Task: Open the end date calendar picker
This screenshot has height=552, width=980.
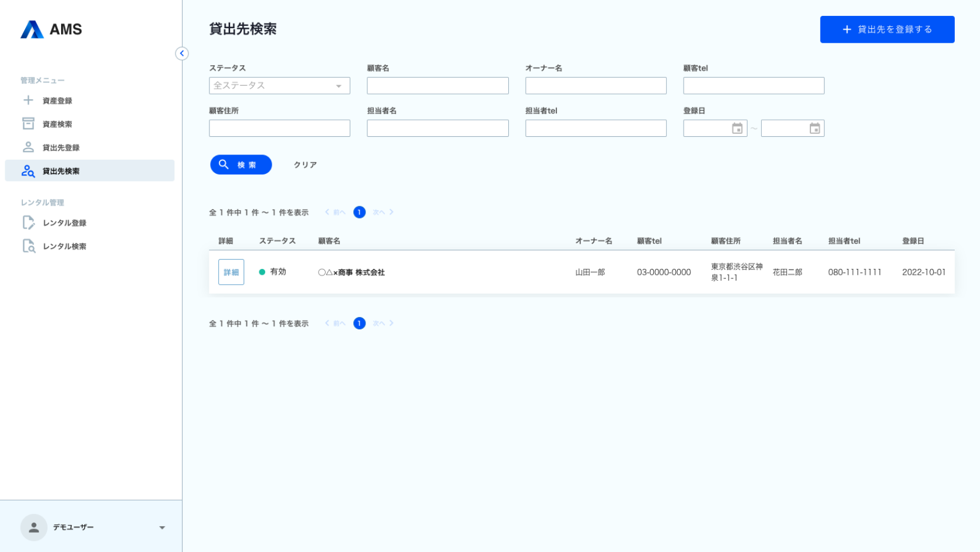Action: pyautogui.click(x=815, y=129)
